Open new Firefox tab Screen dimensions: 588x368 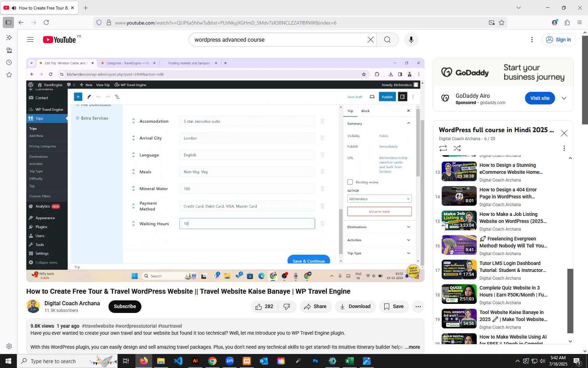85,8
